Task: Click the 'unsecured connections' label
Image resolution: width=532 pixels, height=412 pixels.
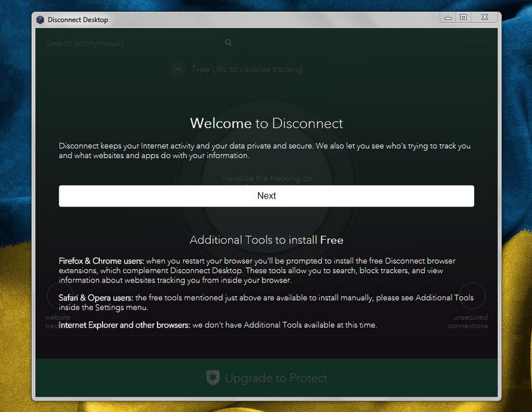Action: [x=467, y=322]
